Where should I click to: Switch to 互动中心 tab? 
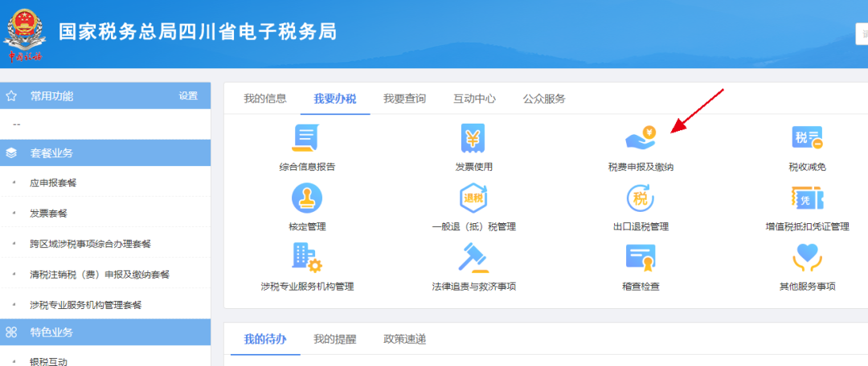[474, 99]
